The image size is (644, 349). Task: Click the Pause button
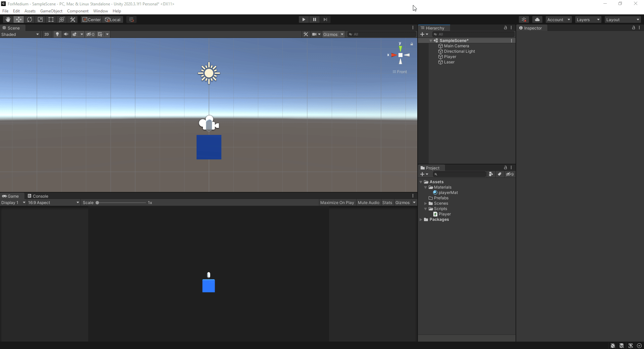coord(315,19)
